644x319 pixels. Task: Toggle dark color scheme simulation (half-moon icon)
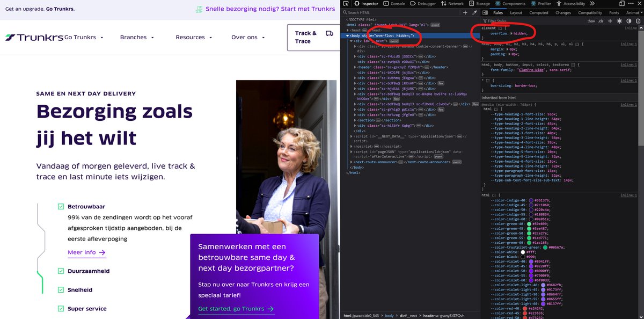click(x=629, y=21)
